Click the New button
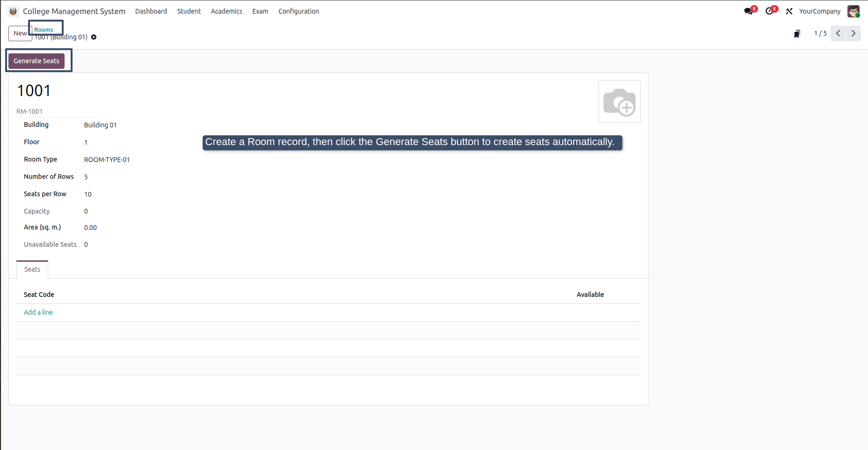The image size is (868, 450). (20, 33)
